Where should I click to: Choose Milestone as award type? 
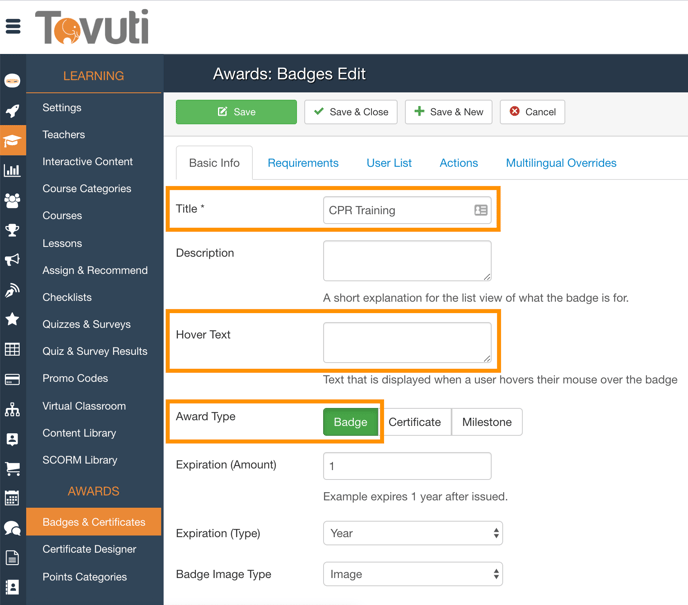(487, 422)
